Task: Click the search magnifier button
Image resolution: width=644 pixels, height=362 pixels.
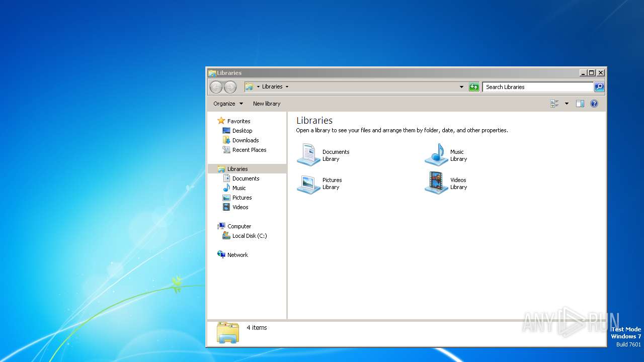Action: pyautogui.click(x=599, y=87)
